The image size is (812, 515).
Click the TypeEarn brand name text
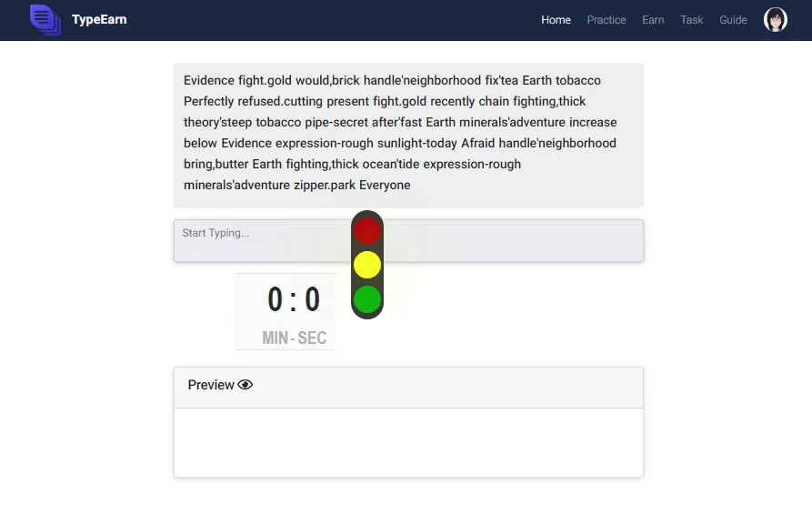(x=99, y=20)
